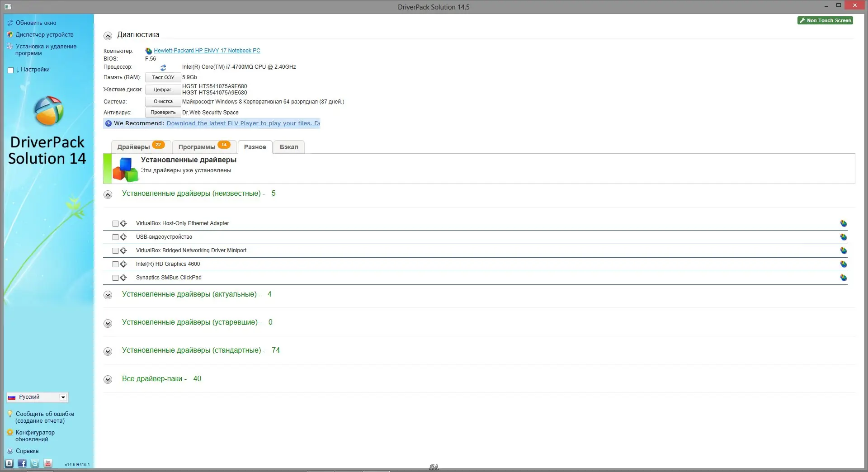Click the arrow icon beside USB-видеоустройство
Viewport: 868px width, 472px height.
[123, 237]
